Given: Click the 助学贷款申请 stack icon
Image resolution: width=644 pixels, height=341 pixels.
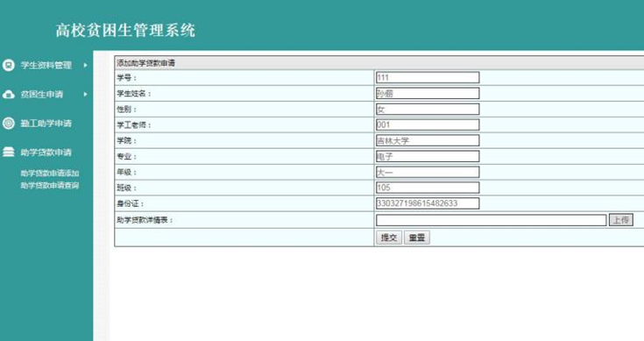Looking at the screenshot, I should tap(8, 152).
